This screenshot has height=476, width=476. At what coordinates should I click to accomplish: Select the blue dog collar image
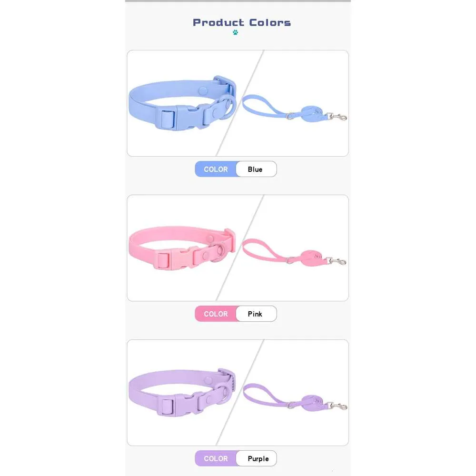182,103
